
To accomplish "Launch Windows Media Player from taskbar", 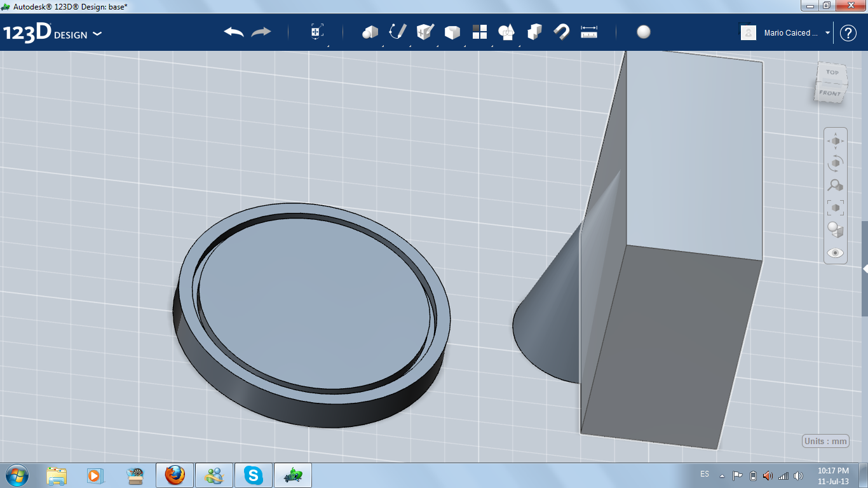I will [95, 475].
